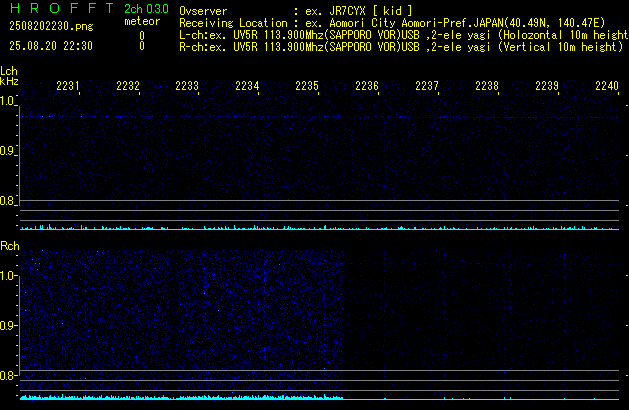Click the Rch 0.9 kHz axis value
The height and width of the screenshot is (410, 629).
pos(7,326)
